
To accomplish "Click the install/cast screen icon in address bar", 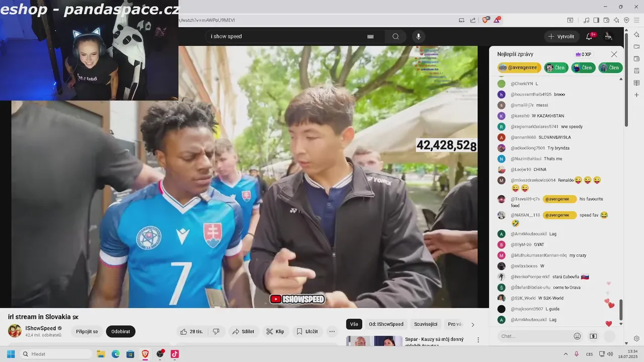I will (461, 20).
